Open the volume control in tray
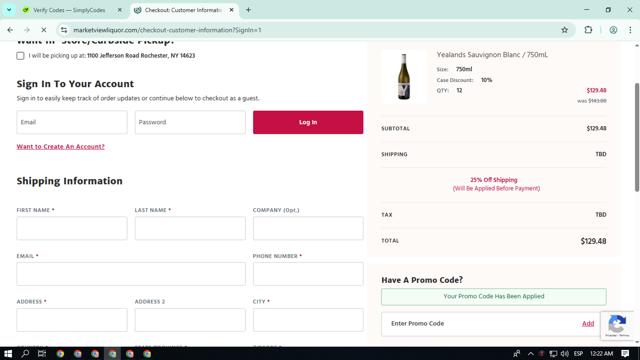This screenshot has height=360, width=640. point(565,353)
